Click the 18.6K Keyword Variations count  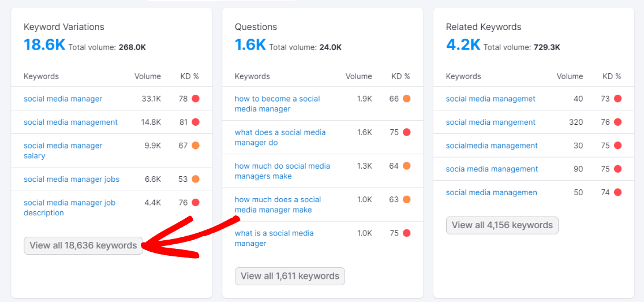pos(44,44)
